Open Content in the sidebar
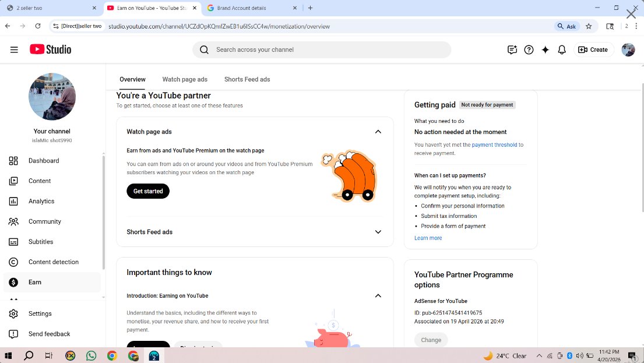 point(52,181)
